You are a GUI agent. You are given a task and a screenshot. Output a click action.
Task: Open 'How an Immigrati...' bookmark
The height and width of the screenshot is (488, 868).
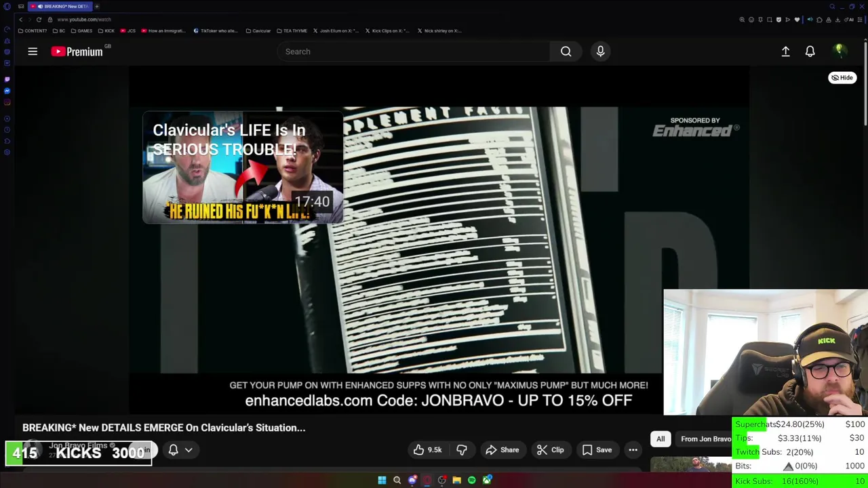click(164, 30)
